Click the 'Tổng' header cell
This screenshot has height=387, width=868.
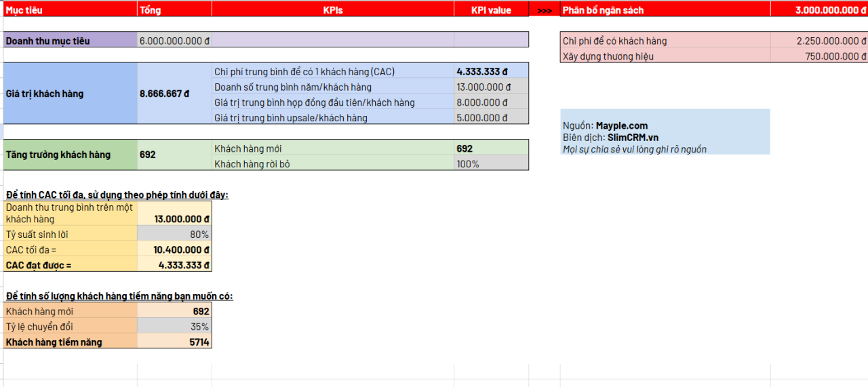point(174,9)
